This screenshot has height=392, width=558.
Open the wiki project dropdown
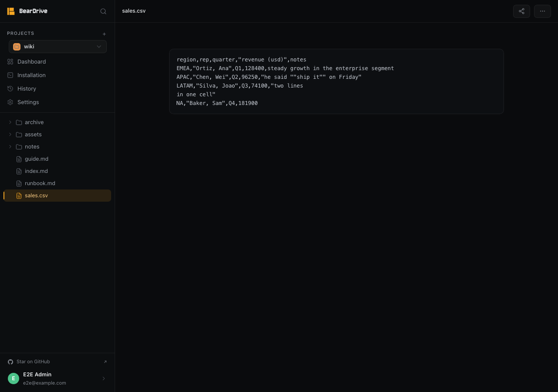click(x=58, y=47)
